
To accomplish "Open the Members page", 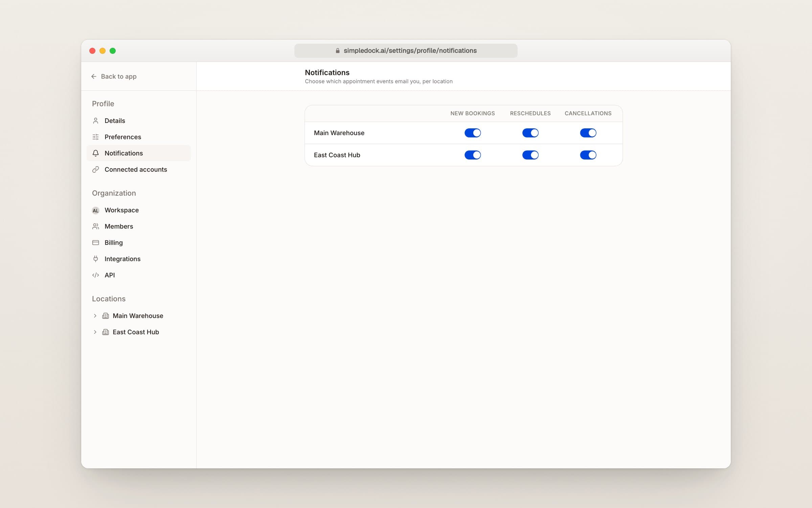I will (139, 226).
